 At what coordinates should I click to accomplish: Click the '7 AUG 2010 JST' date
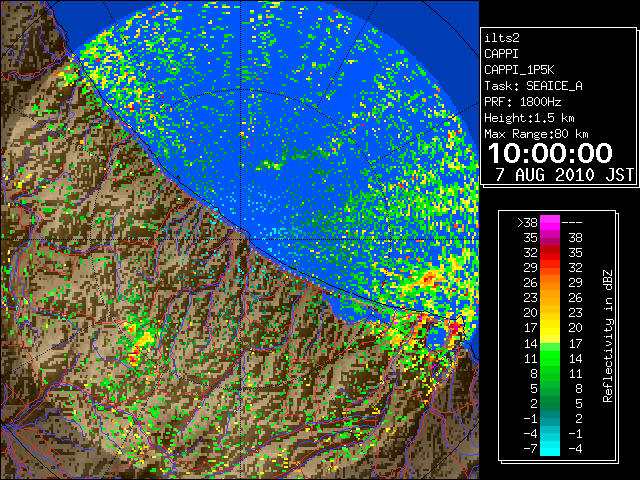pyautogui.click(x=564, y=175)
